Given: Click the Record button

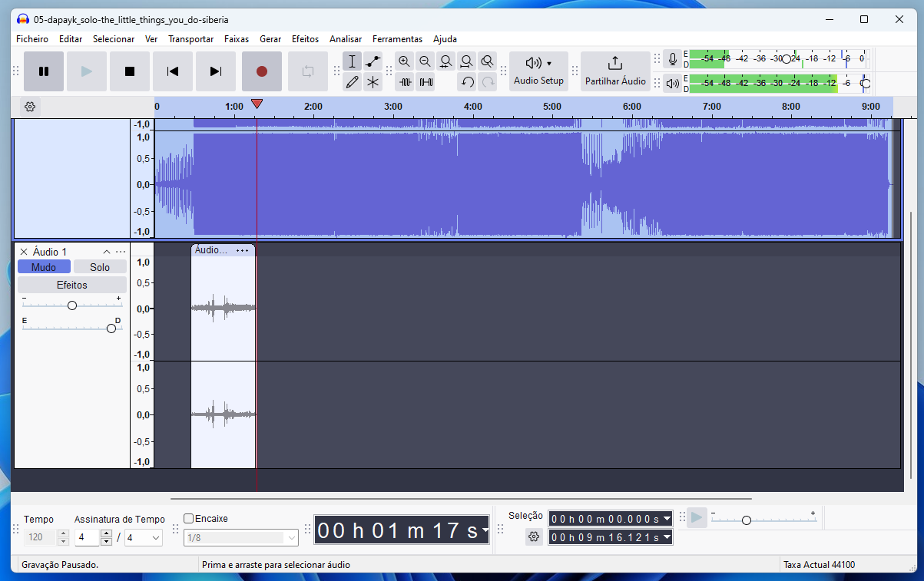Looking at the screenshot, I should [x=261, y=71].
